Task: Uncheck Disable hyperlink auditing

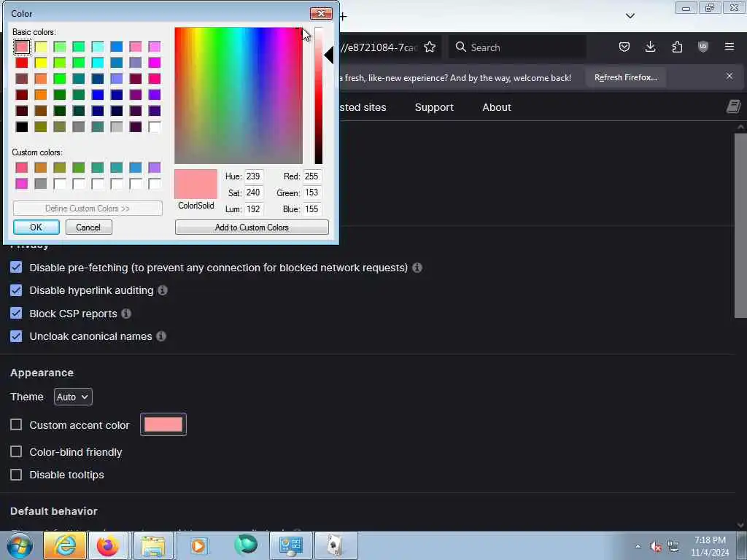Action: (16, 290)
